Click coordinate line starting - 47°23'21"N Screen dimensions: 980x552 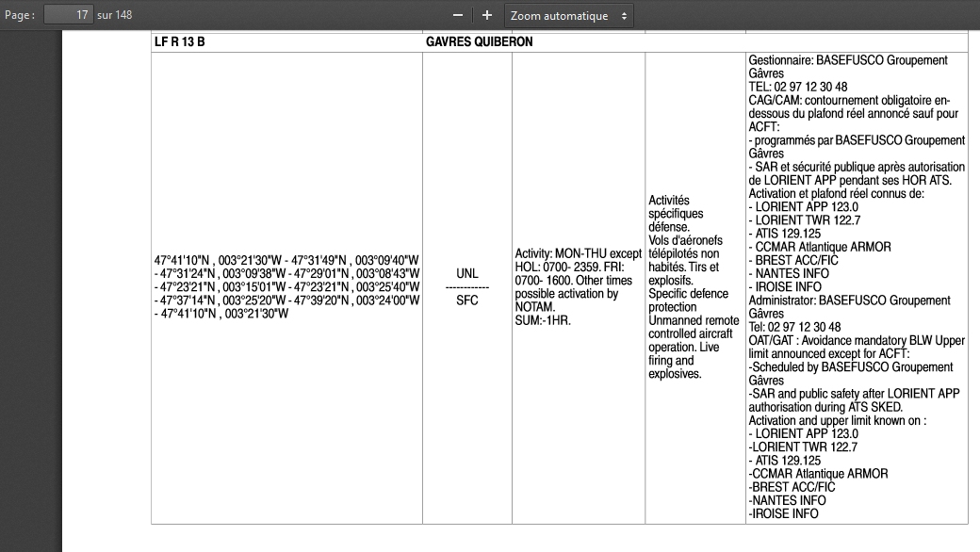pos(286,287)
